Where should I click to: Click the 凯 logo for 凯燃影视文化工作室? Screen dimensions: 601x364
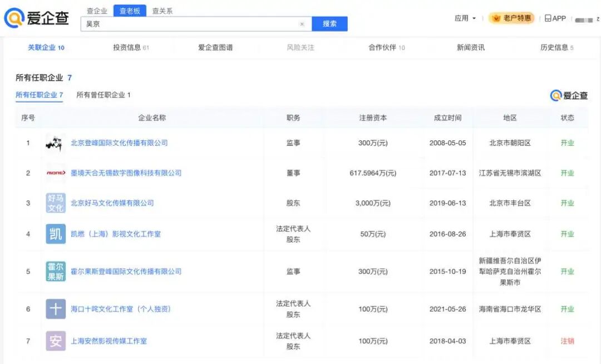tap(56, 234)
